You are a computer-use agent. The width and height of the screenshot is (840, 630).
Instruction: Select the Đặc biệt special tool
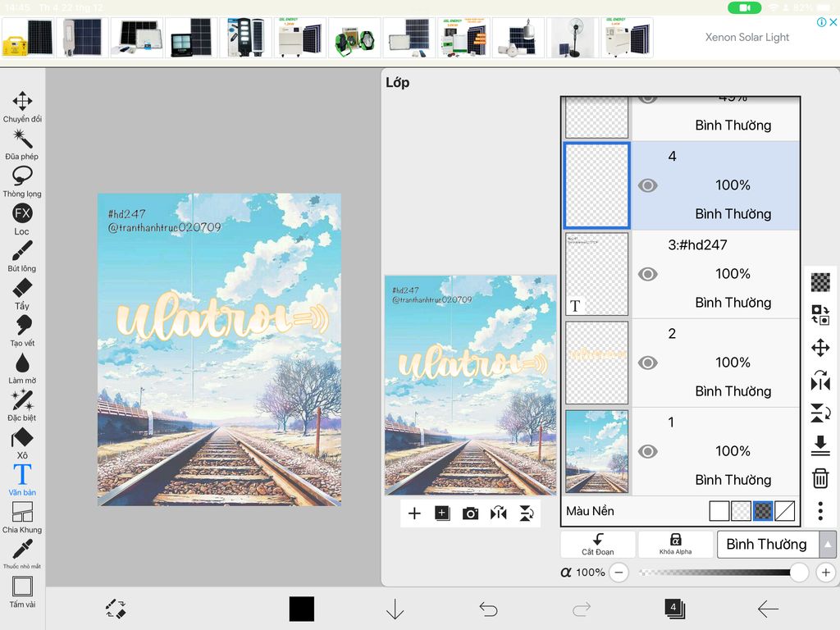tap(22, 406)
